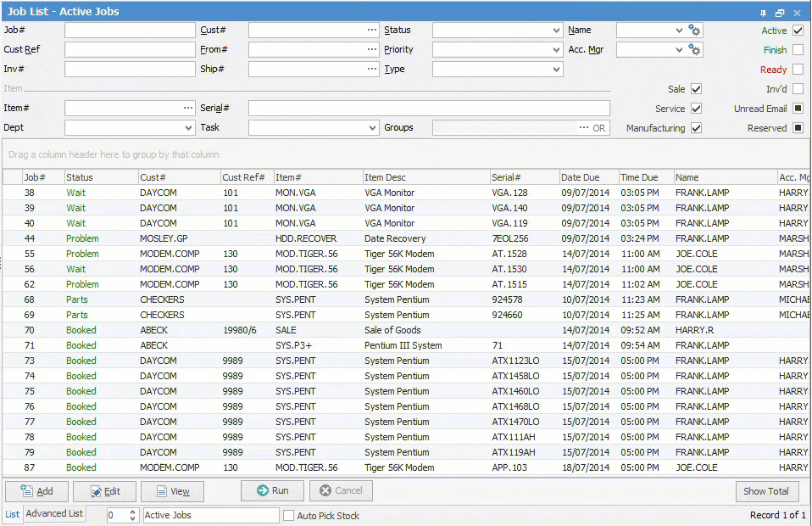The width and height of the screenshot is (812, 526).
Task: Expand the Status dropdown
Action: [555, 31]
